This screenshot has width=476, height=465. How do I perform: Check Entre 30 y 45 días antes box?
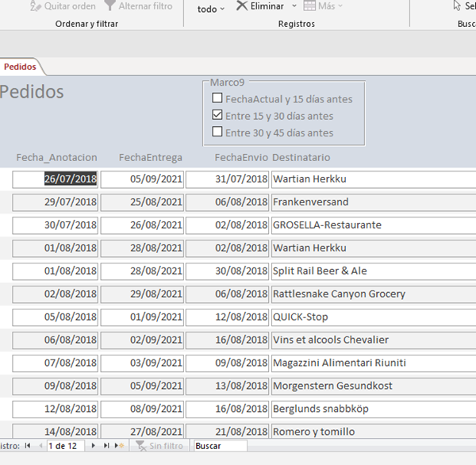click(217, 132)
